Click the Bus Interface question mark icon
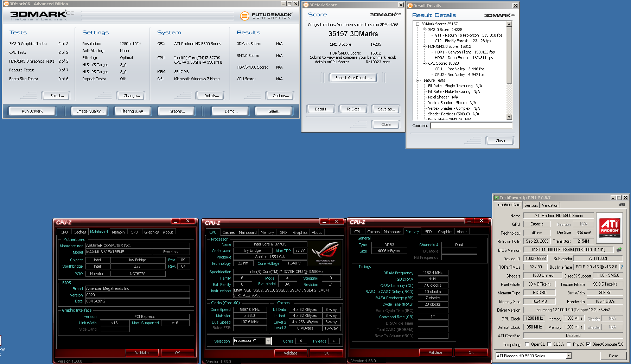 tap(622, 267)
